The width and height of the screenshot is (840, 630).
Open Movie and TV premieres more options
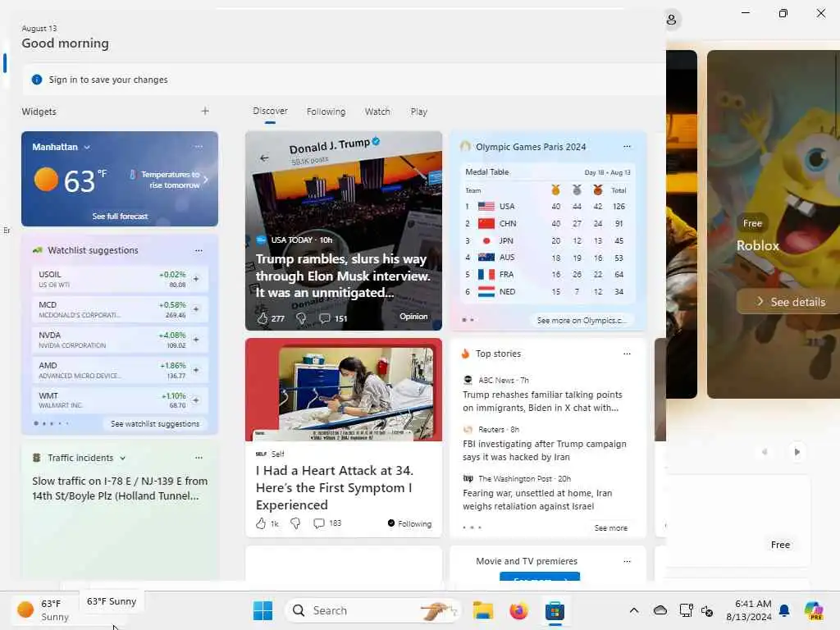(x=627, y=561)
